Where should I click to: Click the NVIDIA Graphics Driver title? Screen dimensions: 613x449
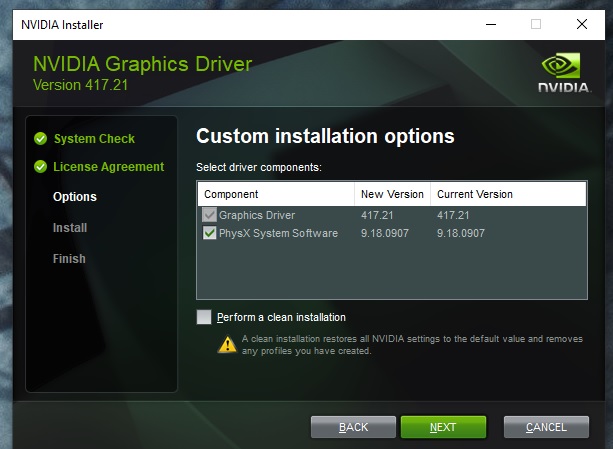pos(143,64)
